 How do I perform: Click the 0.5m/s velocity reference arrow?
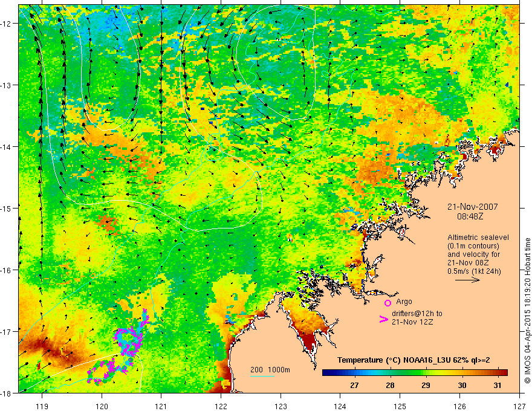click(x=467, y=280)
